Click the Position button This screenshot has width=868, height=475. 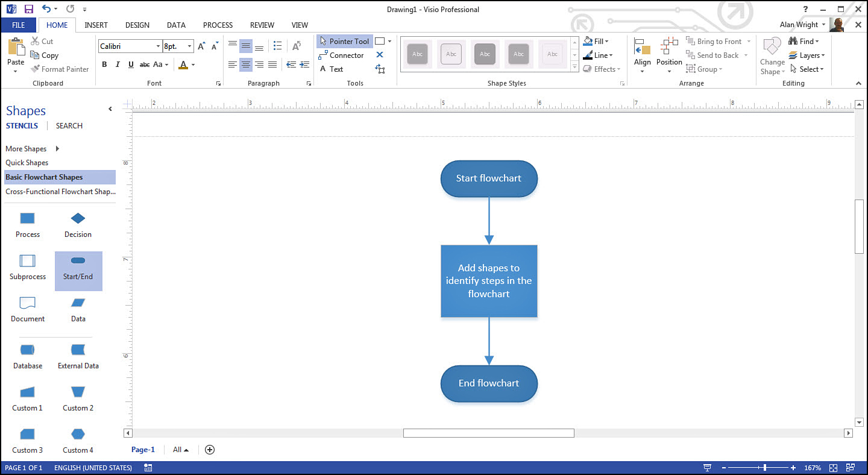coord(669,55)
